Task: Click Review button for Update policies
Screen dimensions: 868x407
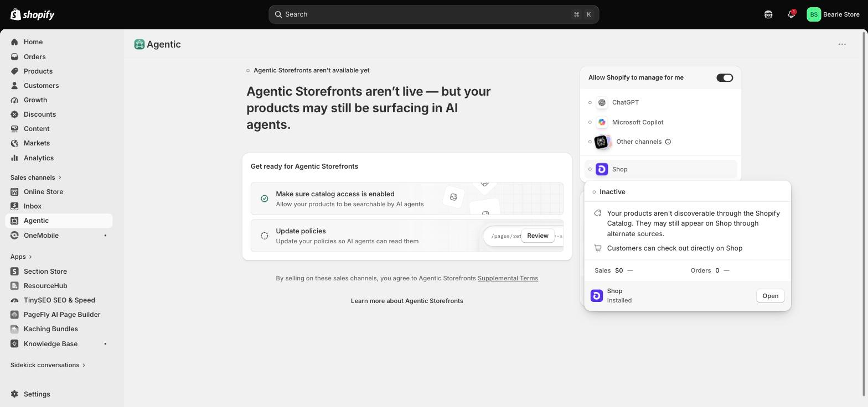Action: [538, 236]
